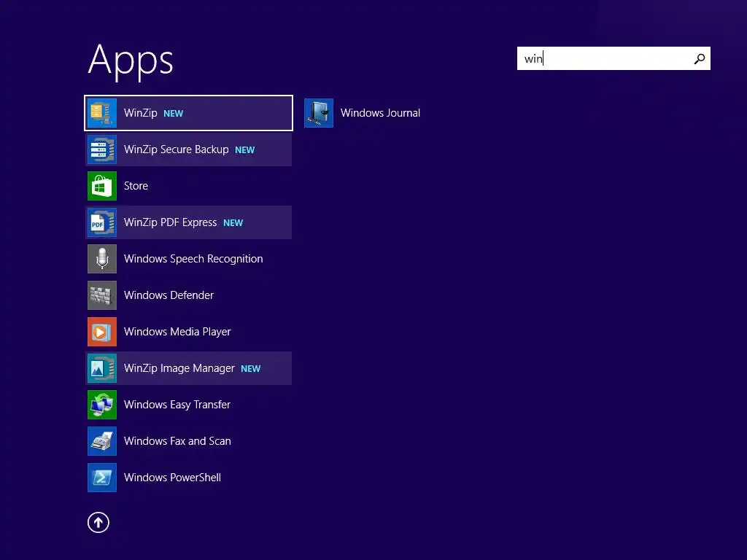Click the up arrow circle button
Viewport: 747px width, 560px height.
point(98,522)
